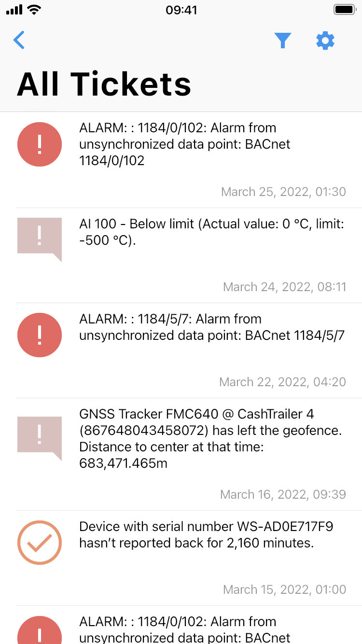This screenshot has height=644, width=362.
Task: Open the ALARM 1184/0/102 ticket text from March 25
Action: pos(185,144)
